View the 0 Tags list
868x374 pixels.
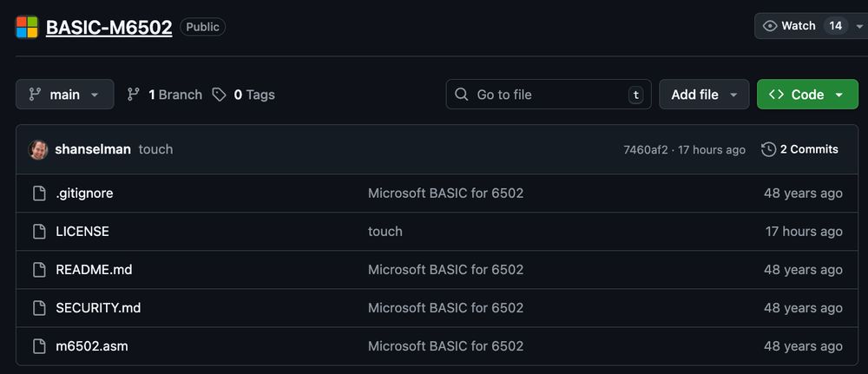244,95
